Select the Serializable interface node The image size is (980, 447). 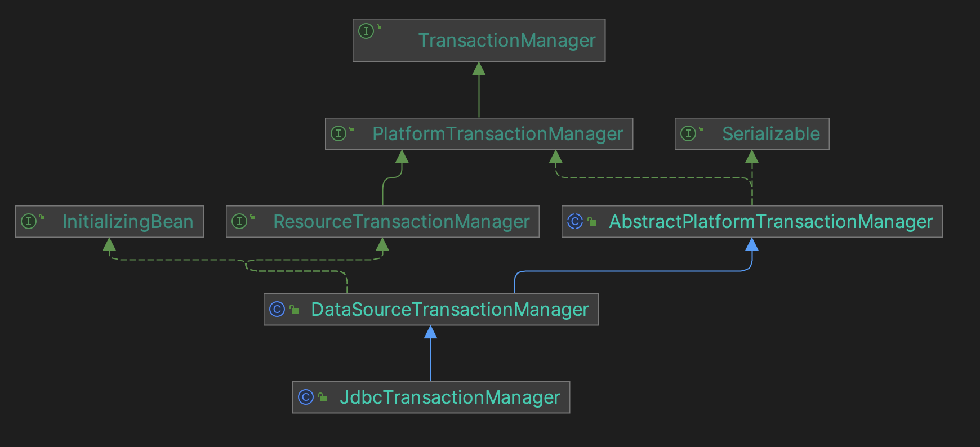click(x=770, y=134)
